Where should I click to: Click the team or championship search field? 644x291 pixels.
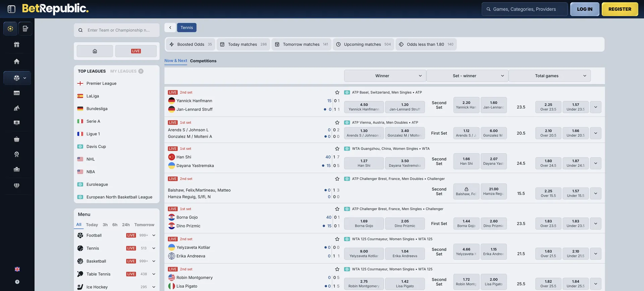117,30
